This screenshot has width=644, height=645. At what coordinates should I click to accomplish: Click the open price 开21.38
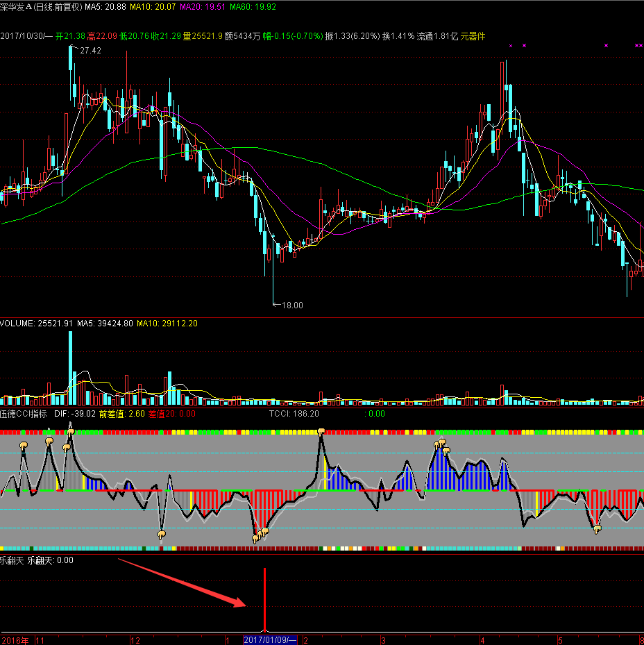[x=70, y=36]
